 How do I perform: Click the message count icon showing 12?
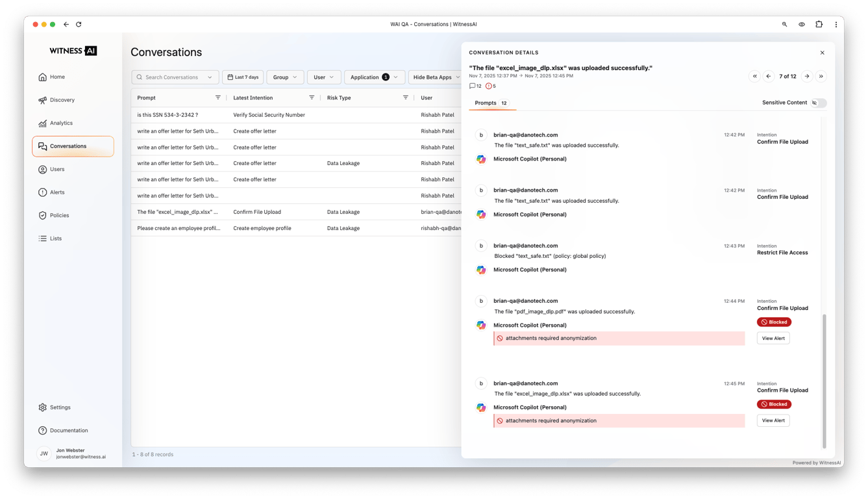(472, 86)
